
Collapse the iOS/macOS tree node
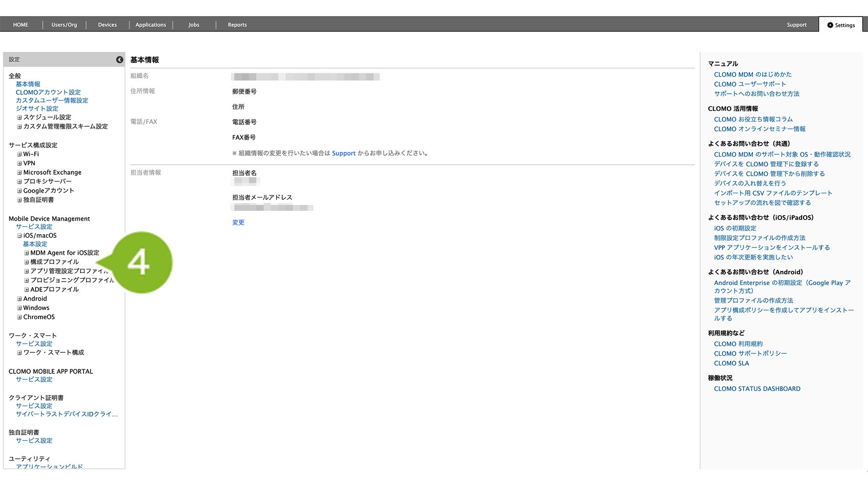tap(20, 236)
